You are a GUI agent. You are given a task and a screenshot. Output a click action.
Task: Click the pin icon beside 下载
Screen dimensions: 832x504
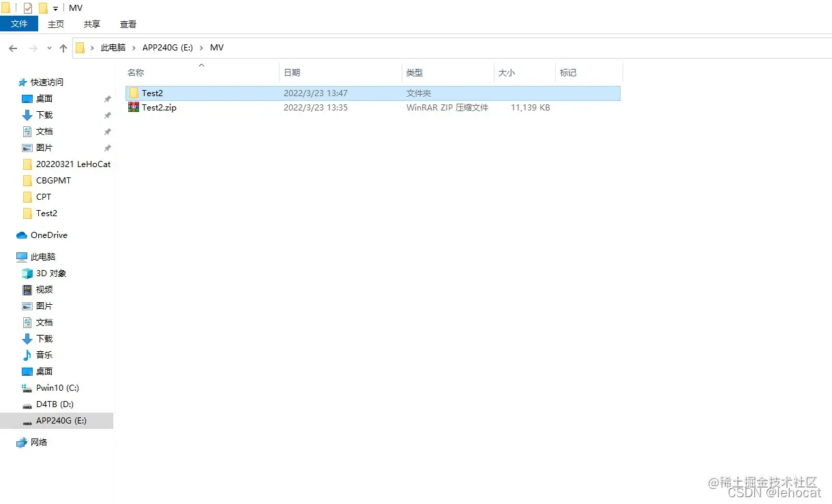click(x=107, y=115)
